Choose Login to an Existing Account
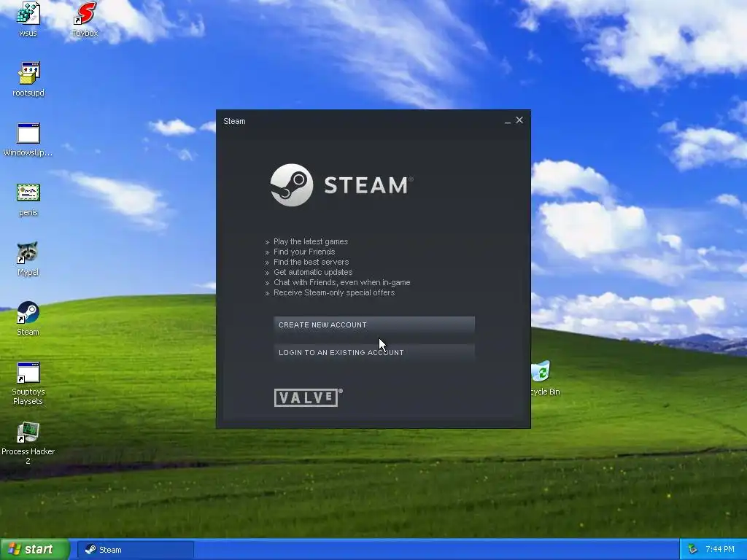This screenshot has width=747, height=560. pyautogui.click(x=374, y=352)
